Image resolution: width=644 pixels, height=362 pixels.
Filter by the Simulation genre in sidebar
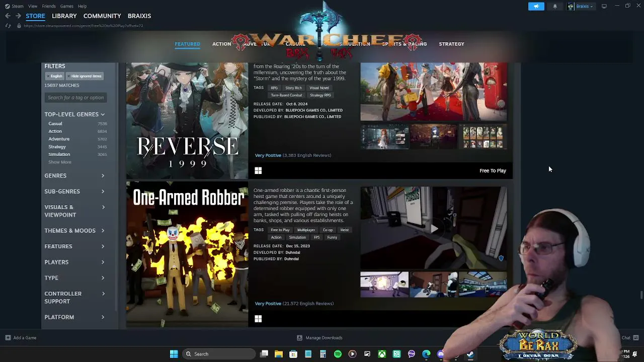59,154
